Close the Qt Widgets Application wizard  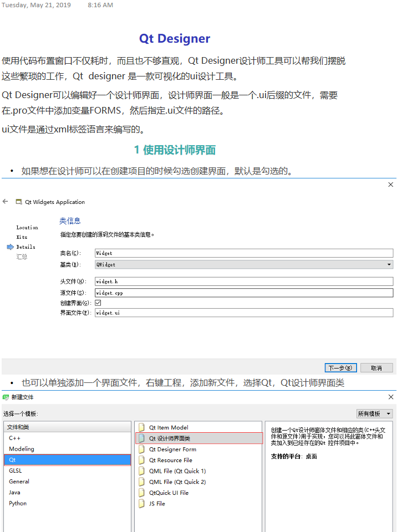coord(390,185)
